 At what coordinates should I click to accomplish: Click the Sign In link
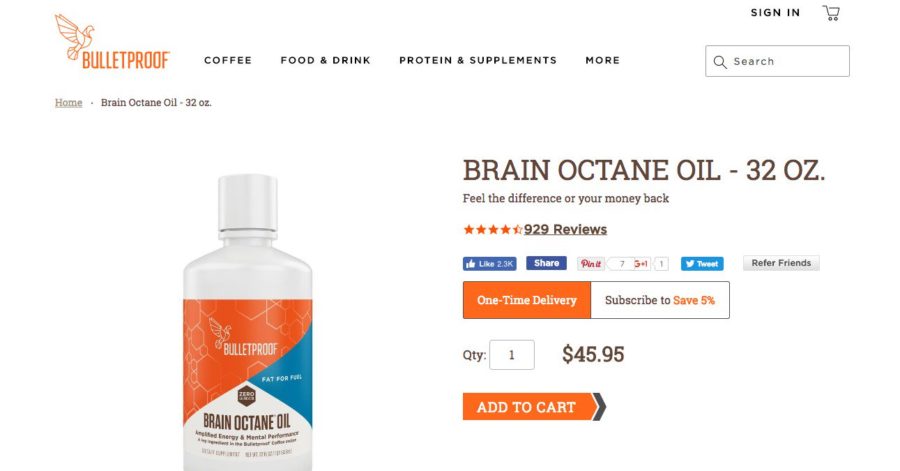tap(775, 13)
